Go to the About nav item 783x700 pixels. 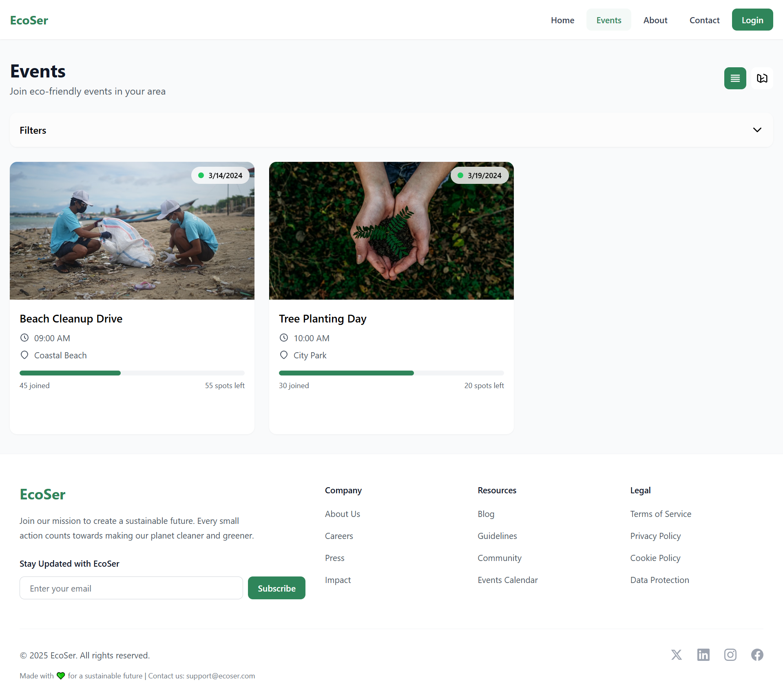[655, 20]
